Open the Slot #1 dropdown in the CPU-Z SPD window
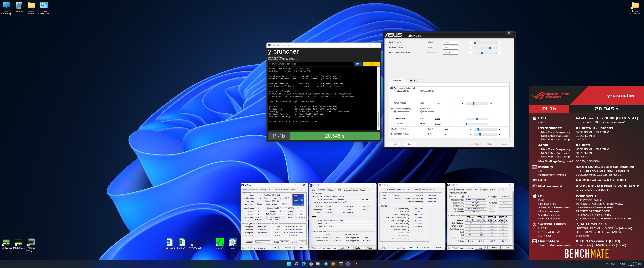The height and width of the screenshot is (268, 644). [457, 197]
